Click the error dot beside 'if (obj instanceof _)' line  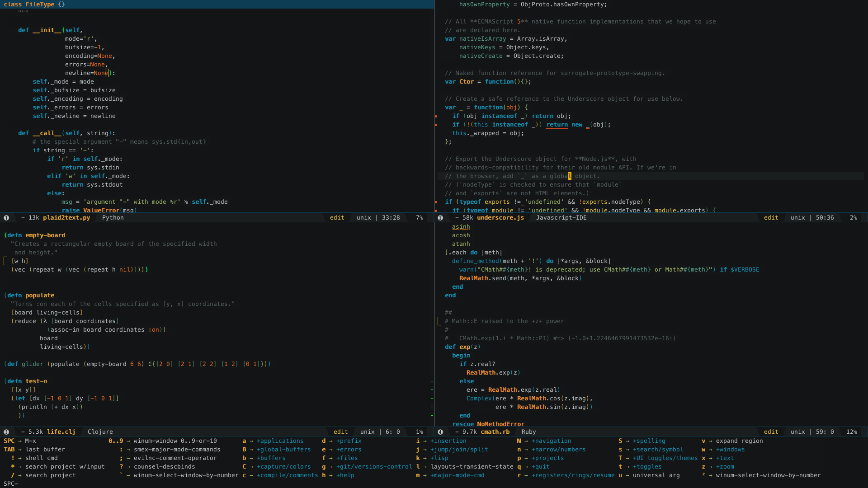[x=436, y=116]
